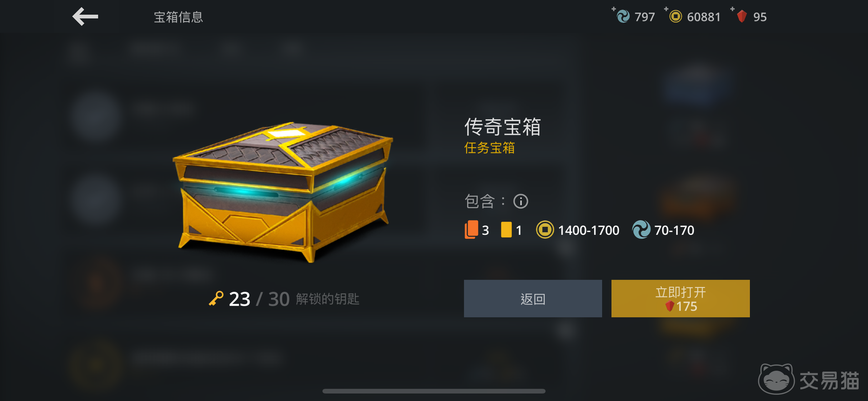Add more gold coins with plus sign
868x401 pixels.
coord(666,8)
